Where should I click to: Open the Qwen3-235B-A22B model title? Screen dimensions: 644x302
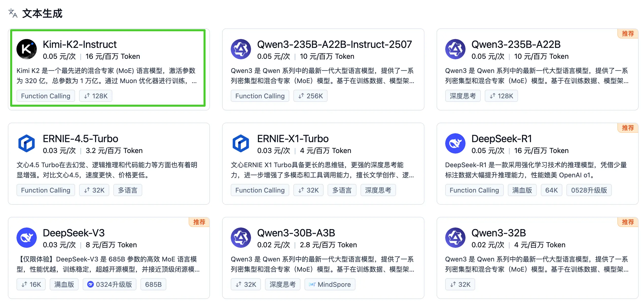click(x=516, y=44)
